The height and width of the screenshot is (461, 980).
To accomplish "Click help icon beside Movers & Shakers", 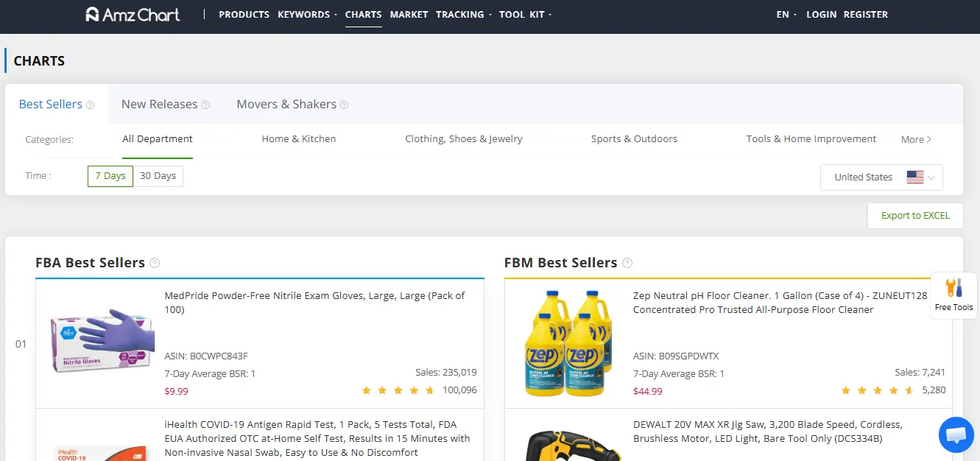I will 344,105.
